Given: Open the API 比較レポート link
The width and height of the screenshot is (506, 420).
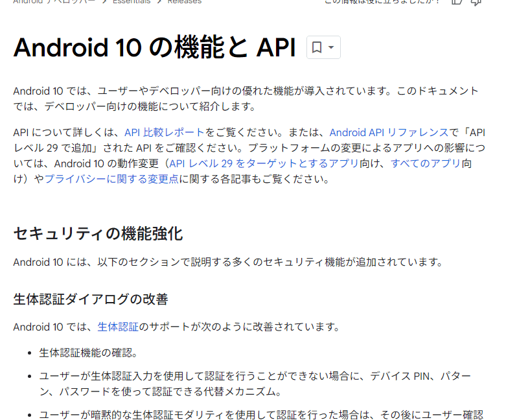Looking at the screenshot, I should click(x=165, y=133).
